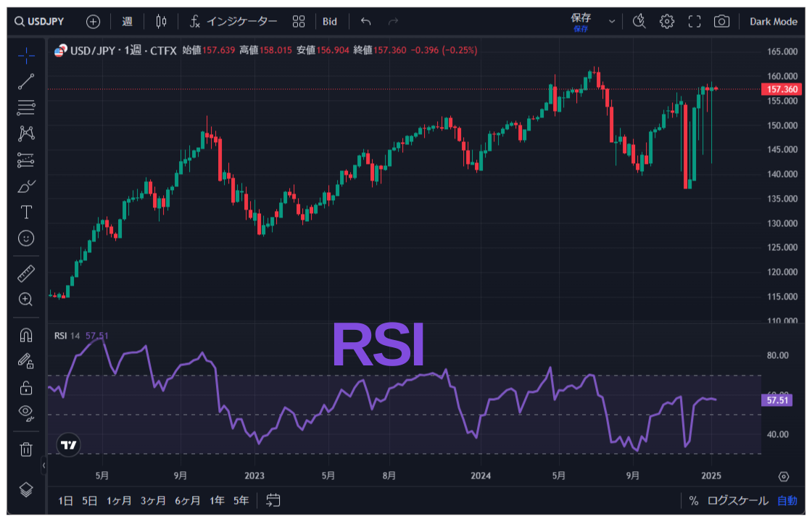Toggle the Bid price source
The width and height of the screenshot is (812, 522).
coord(330,22)
